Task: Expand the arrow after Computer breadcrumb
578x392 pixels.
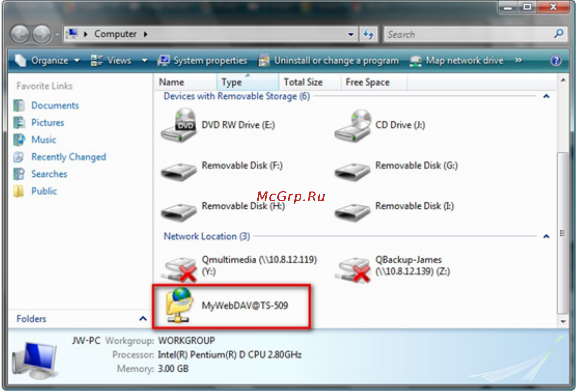Action: click(145, 34)
